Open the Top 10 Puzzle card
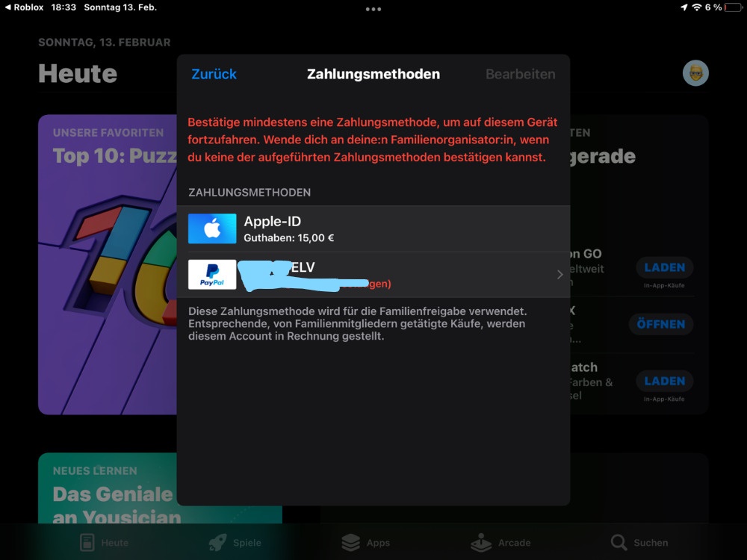This screenshot has width=747, height=560. click(108, 264)
